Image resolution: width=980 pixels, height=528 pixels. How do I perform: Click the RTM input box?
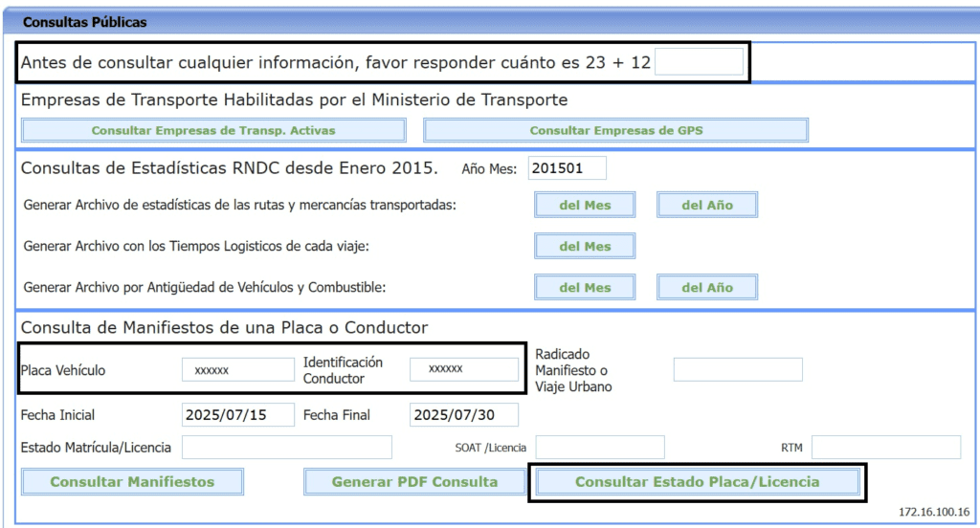pos(885,448)
